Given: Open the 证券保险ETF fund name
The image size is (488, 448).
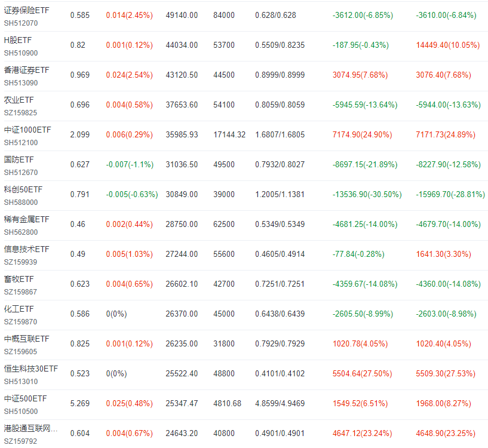Looking at the screenshot, I should 26,10.
